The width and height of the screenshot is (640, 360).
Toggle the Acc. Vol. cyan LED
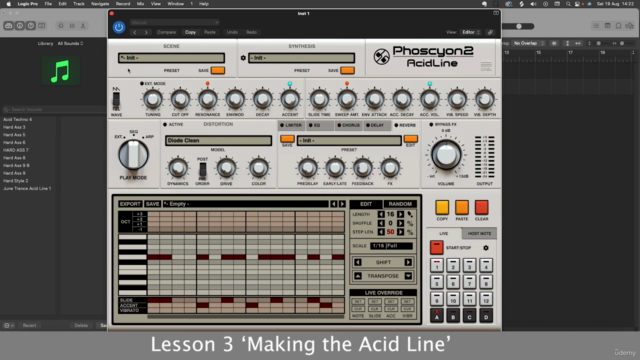[429, 84]
